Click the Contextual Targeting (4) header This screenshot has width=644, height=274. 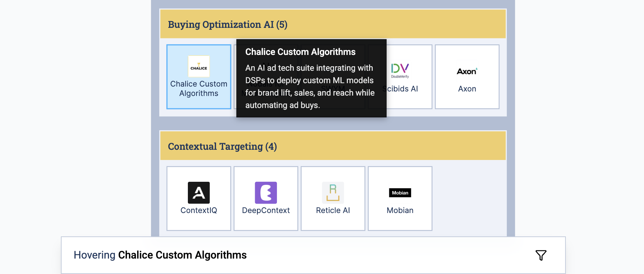click(333, 146)
